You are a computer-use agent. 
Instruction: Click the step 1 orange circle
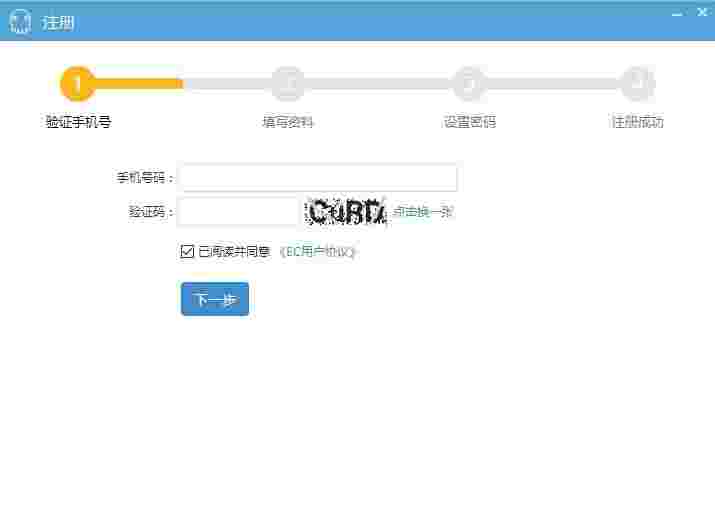(x=78, y=84)
